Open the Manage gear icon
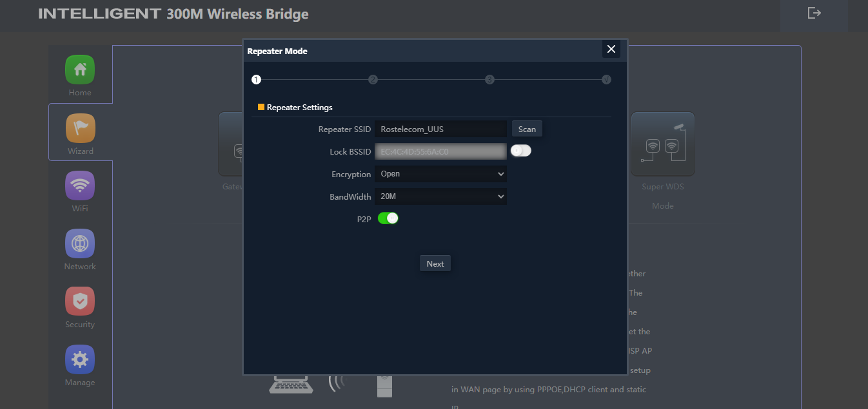This screenshot has width=868, height=409. click(x=80, y=360)
